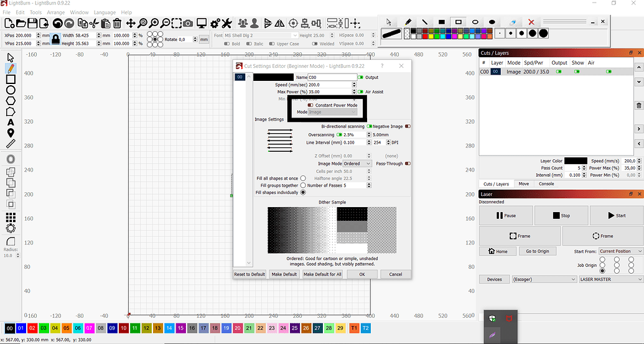The width and height of the screenshot is (644, 344).
Task: Select Fill all shapes at once
Action: pos(303,178)
